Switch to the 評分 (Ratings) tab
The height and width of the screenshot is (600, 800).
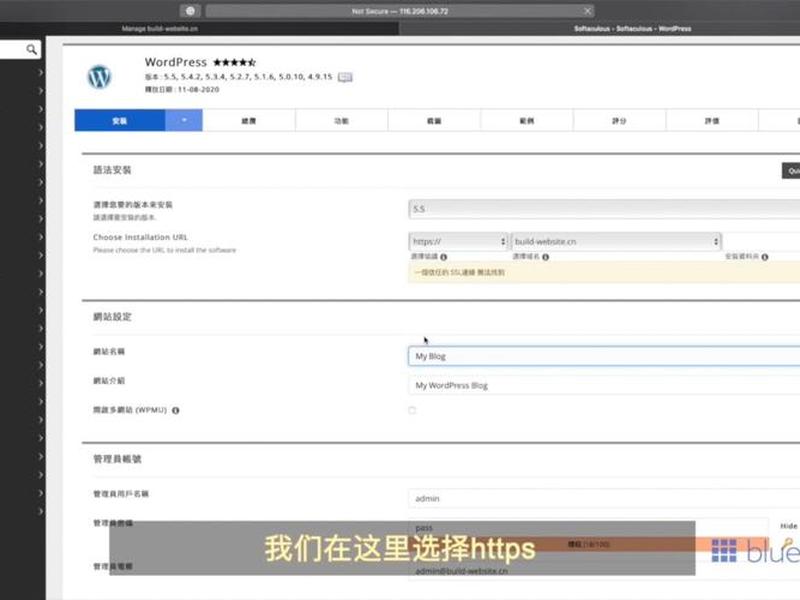point(619,120)
